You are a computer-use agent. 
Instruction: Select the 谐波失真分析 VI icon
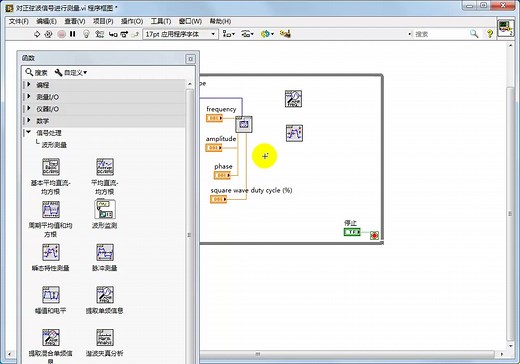click(x=105, y=337)
